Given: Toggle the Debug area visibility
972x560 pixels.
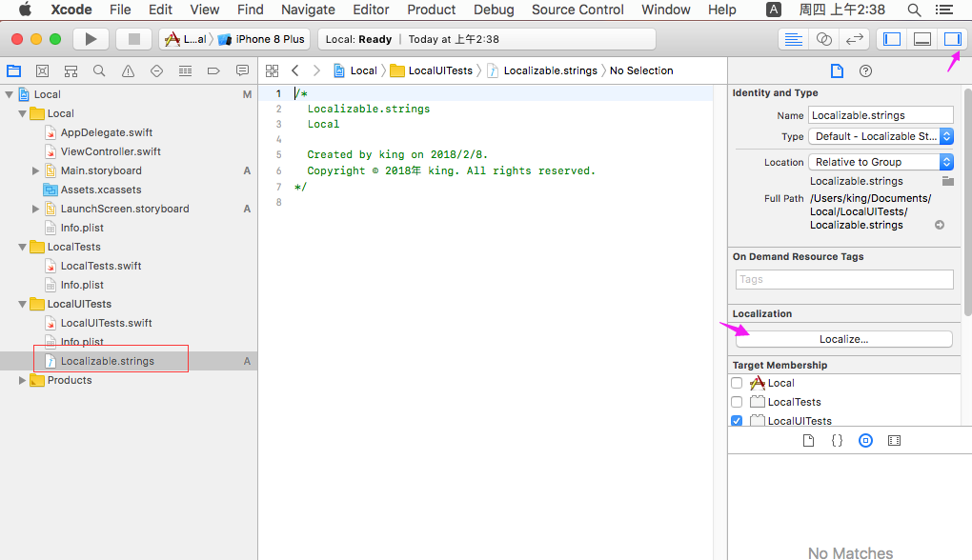Looking at the screenshot, I should point(922,39).
